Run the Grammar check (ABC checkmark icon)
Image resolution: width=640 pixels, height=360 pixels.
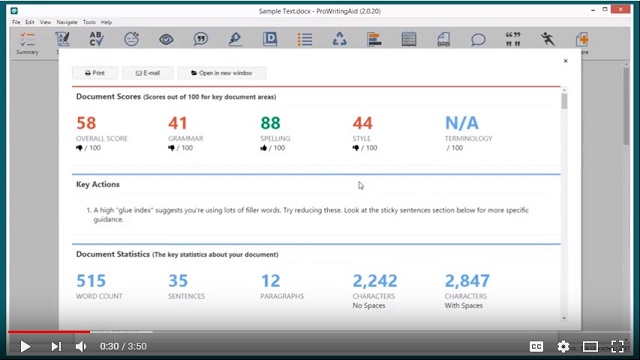96,39
